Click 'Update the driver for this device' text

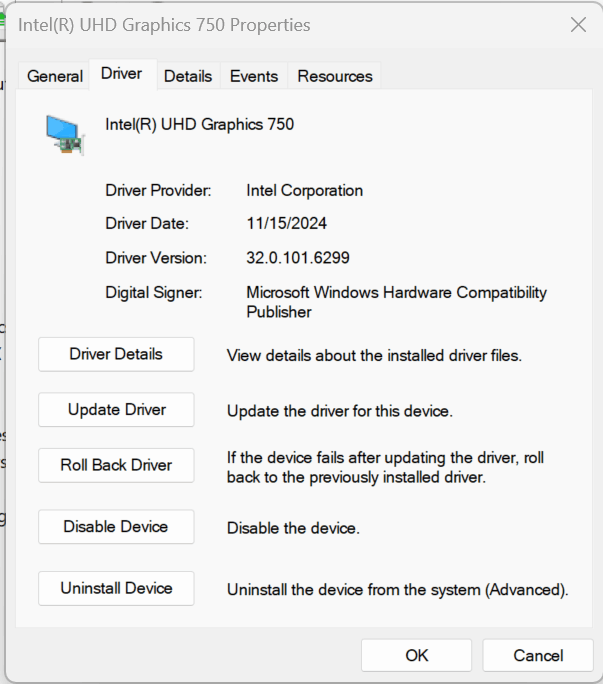[340, 411]
